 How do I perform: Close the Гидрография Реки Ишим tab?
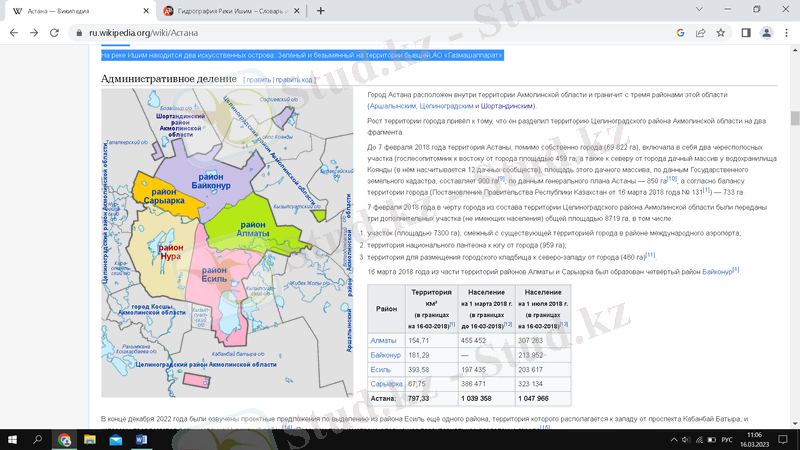coord(295,10)
